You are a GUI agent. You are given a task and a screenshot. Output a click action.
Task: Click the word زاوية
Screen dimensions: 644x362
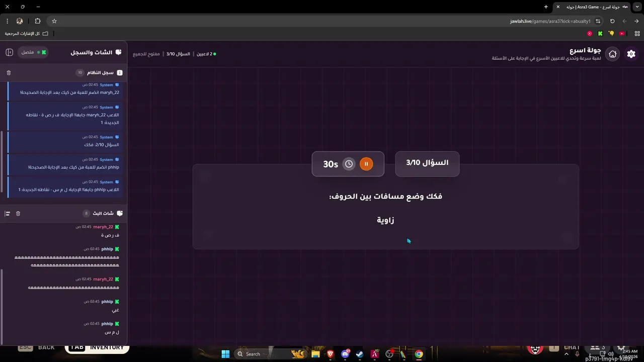point(386,220)
